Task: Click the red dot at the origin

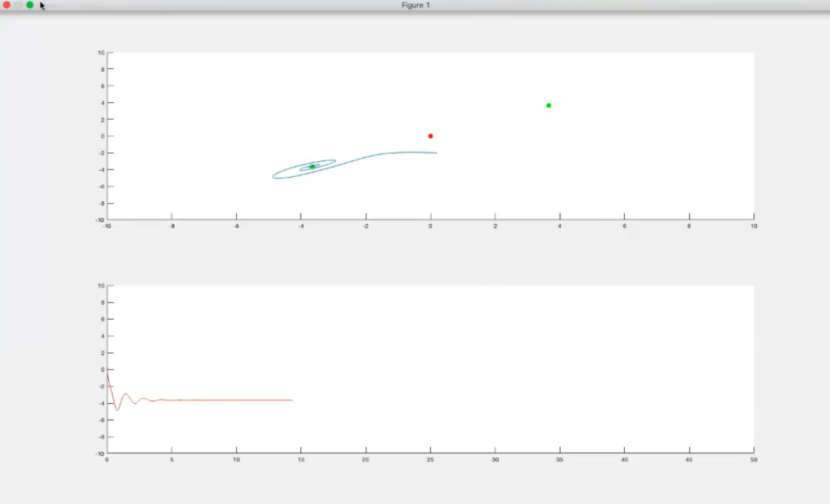Action: click(x=430, y=136)
